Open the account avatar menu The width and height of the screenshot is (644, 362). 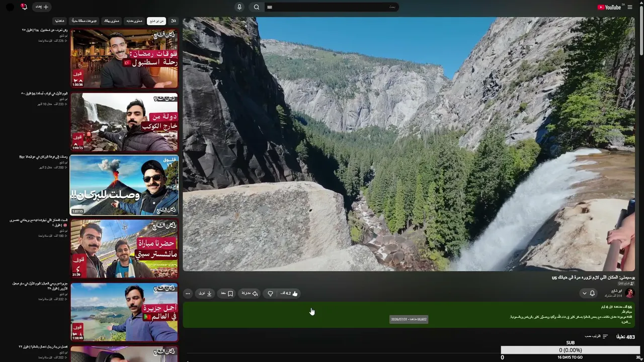10,7
